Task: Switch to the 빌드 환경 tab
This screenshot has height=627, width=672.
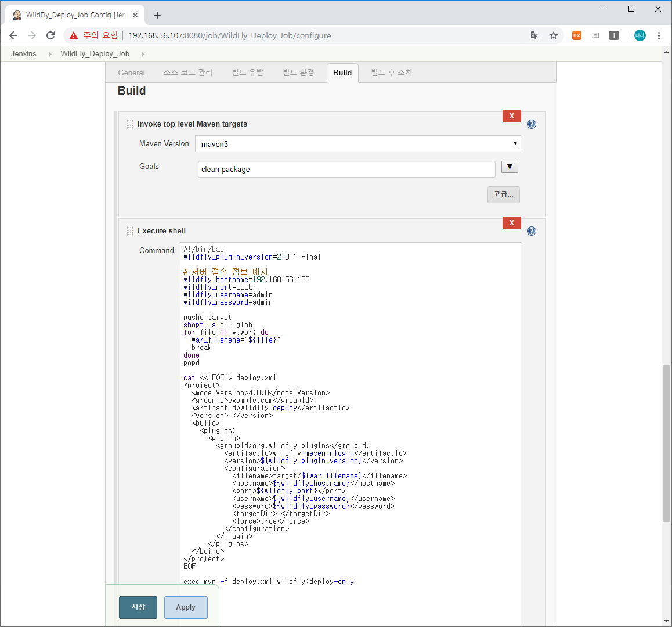Action: click(x=298, y=73)
